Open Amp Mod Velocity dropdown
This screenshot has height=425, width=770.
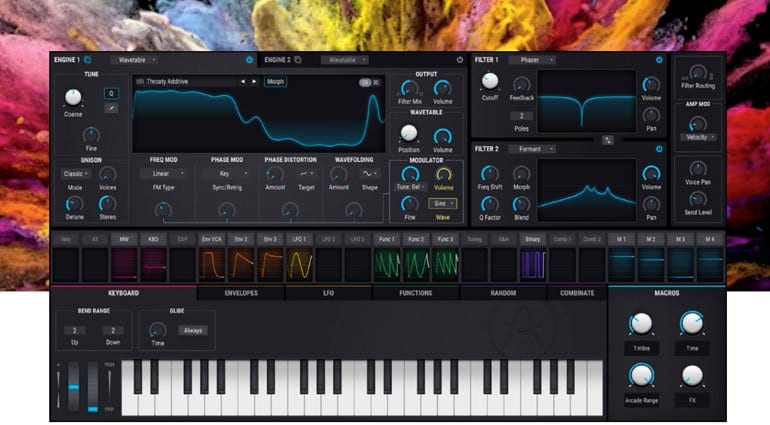(x=698, y=138)
